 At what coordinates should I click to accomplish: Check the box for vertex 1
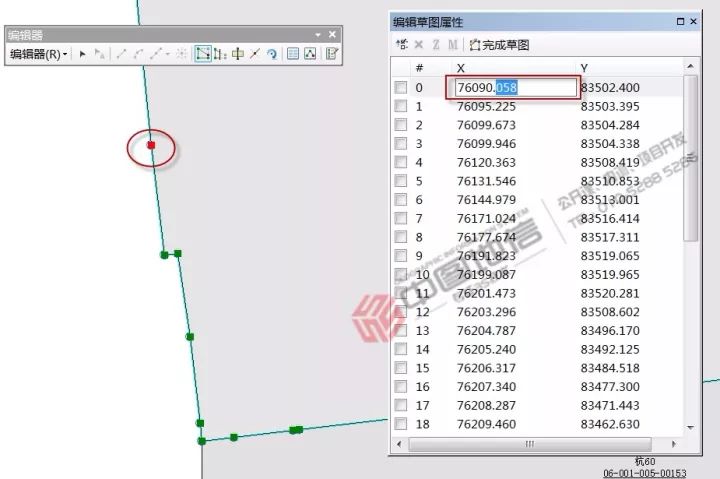click(401, 106)
